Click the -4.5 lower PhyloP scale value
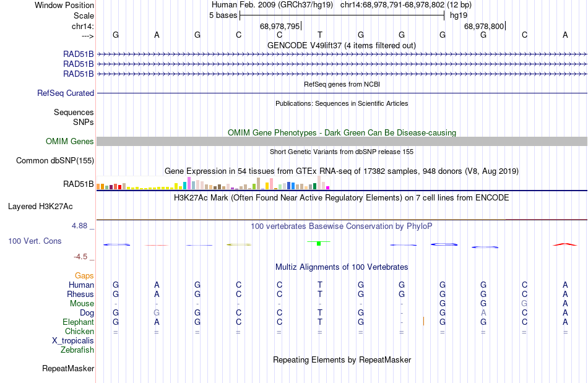588x383 pixels. tap(80, 257)
